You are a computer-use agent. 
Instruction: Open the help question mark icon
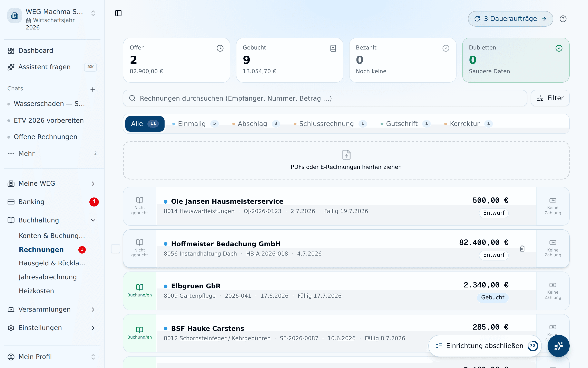click(x=563, y=19)
